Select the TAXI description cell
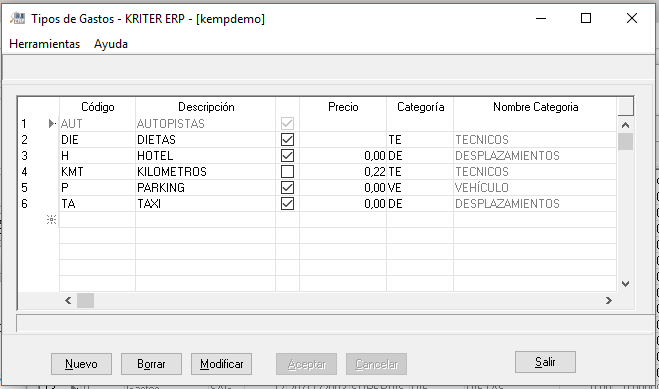Viewport: 659px width, 389px height. (x=206, y=203)
